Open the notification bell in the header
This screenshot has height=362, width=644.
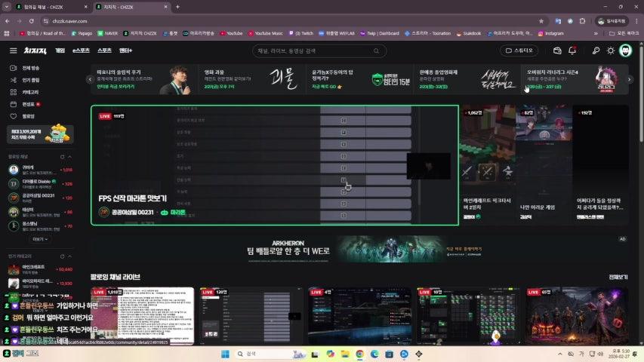click(x=572, y=51)
